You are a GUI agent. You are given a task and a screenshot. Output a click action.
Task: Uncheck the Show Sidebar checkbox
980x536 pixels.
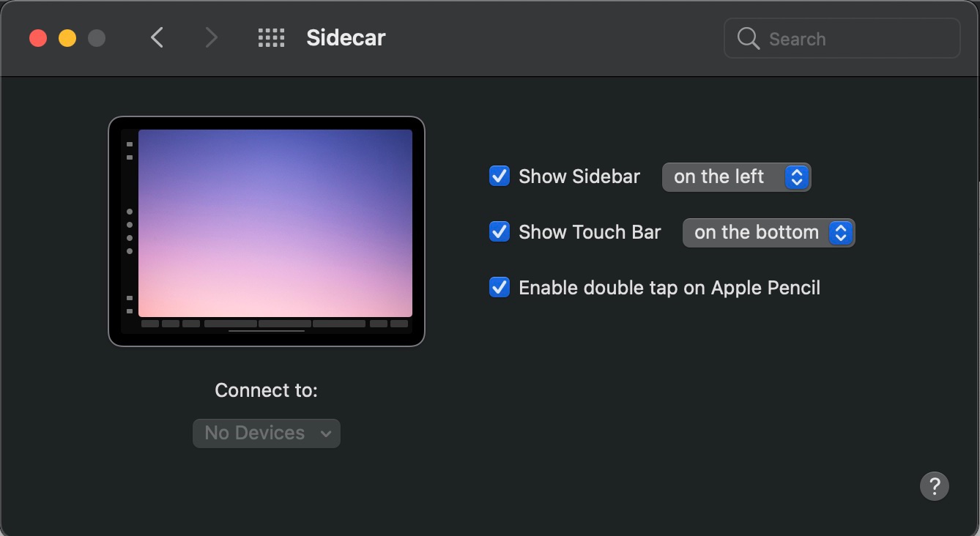click(499, 176)
